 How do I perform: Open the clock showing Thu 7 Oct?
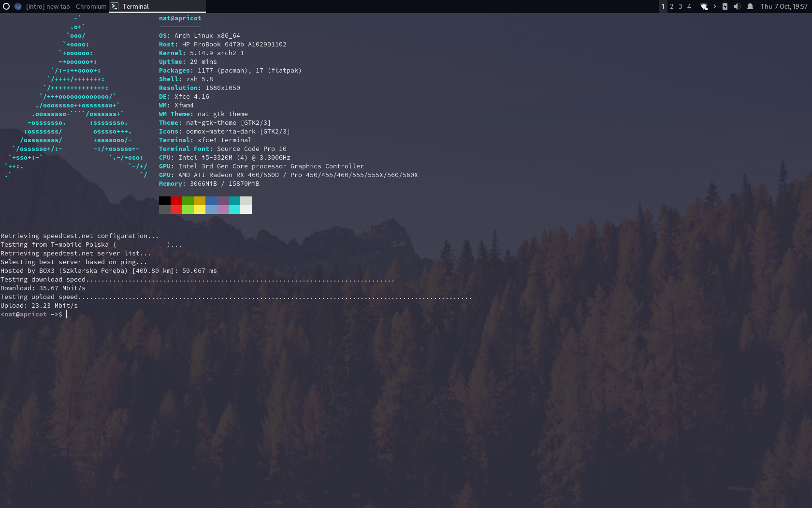click(783, 6)
